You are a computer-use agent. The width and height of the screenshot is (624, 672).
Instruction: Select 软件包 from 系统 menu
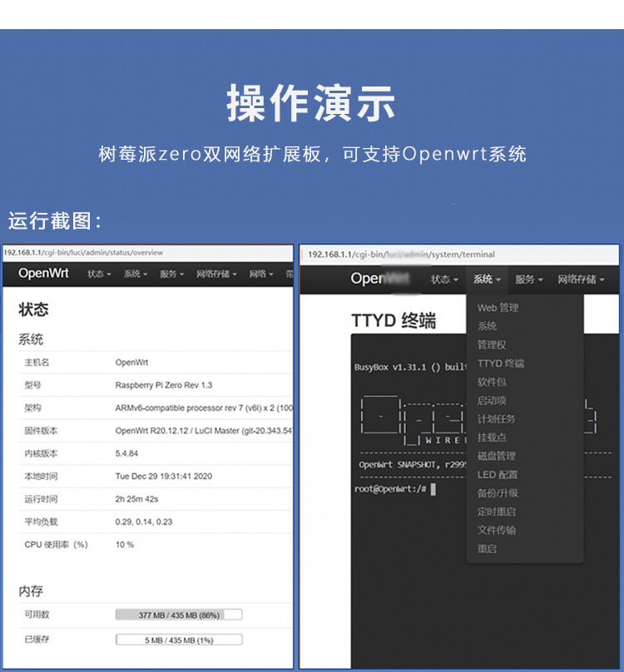tap(492, 382)
